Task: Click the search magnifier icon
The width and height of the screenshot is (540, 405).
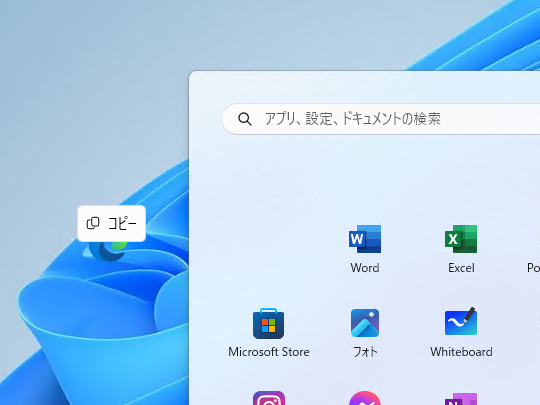Action: click(245, 119)
